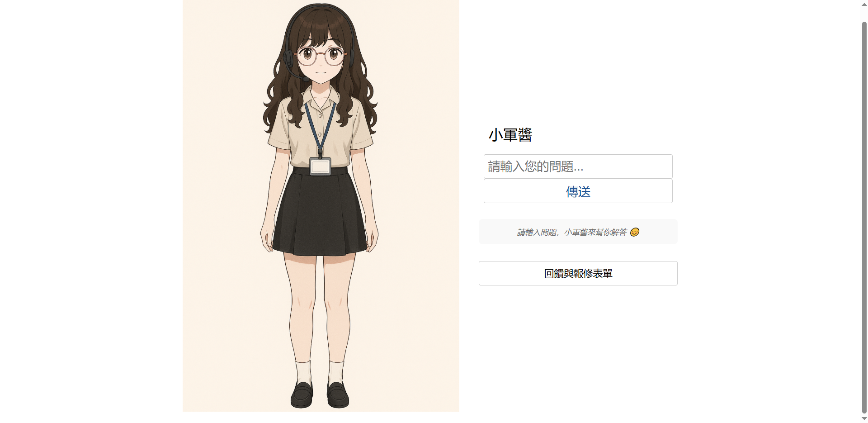The height and width of the screenshot is (423, 868).
Task: Click the character's right black loafer
Action: 302,394
